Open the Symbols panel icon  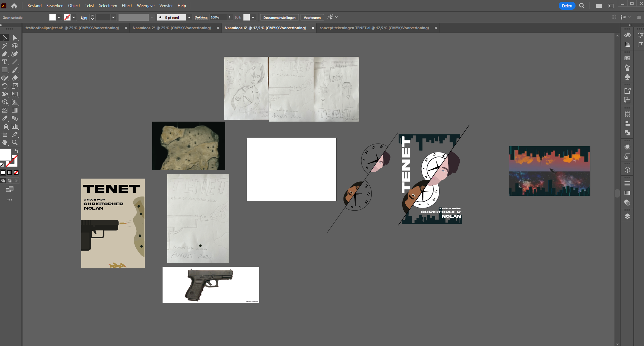coord(627,77)
